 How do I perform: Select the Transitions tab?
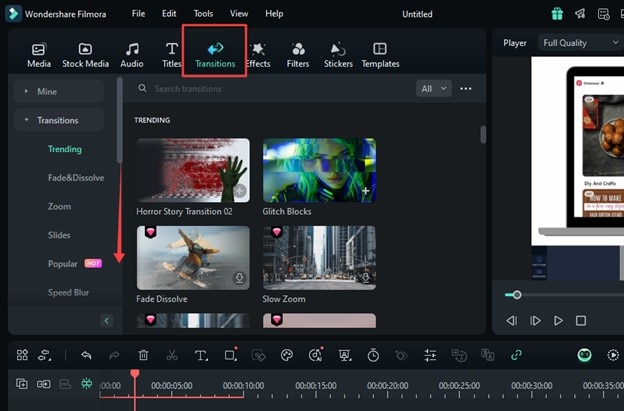pyautogui.click(x=215, y=55)
